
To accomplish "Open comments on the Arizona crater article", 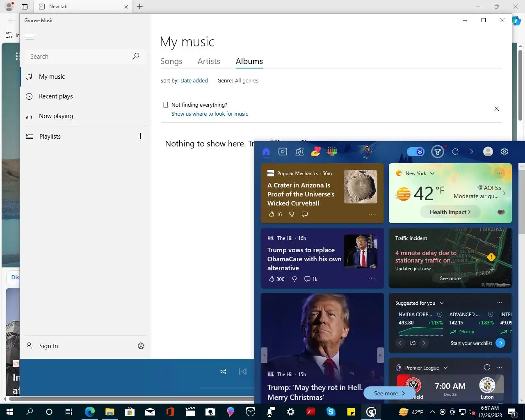I will tap(305, 214).
